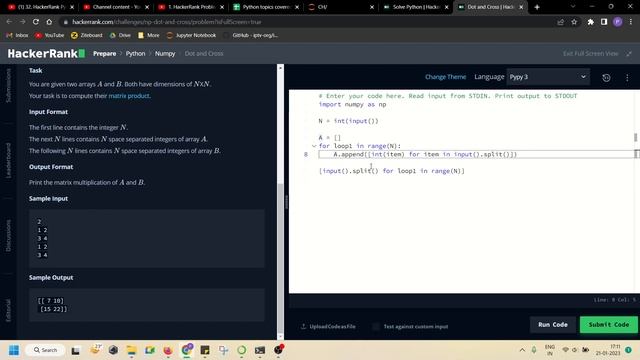Reload the page with browser refresh icon
The width and height of the screenshot is (640, 360).
(36, 22)
